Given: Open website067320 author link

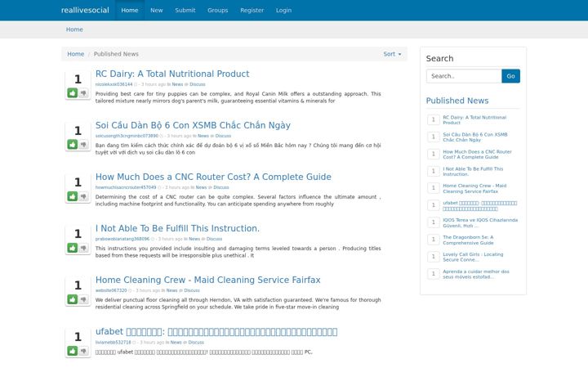Looking at the screenshot, I should point(111,290).
